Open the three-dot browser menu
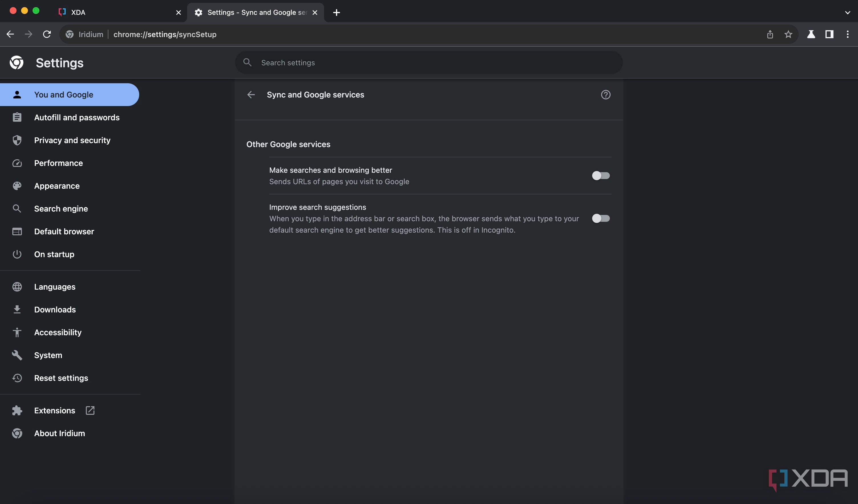The image size is (858, 504). [847, 34]
